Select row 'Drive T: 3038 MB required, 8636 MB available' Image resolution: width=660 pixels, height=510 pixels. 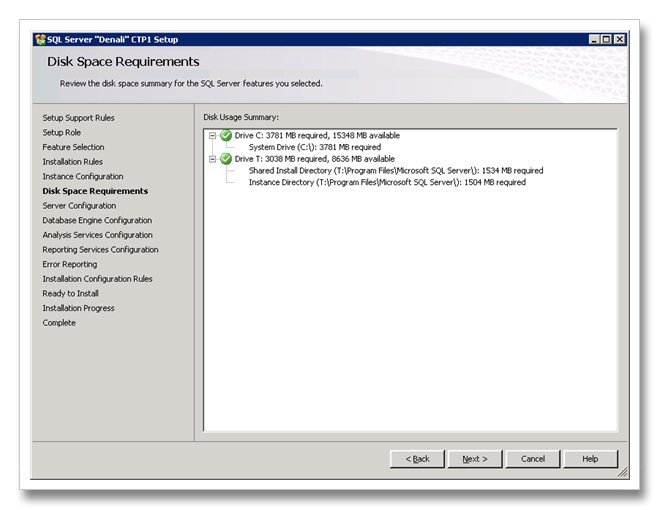pos(314,159)
